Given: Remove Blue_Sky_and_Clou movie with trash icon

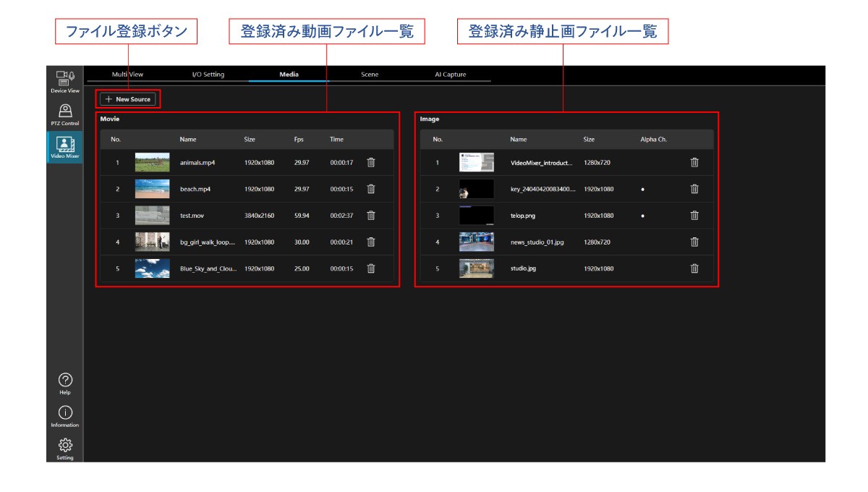Looking at the screenshot, I should pyautogui.click(x=371, y=268).
